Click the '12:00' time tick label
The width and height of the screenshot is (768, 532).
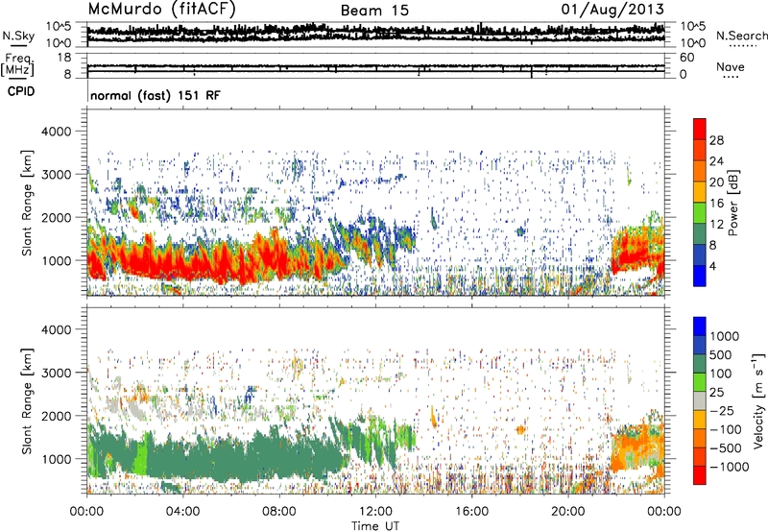pyautogui.click(x=375, y=512)
